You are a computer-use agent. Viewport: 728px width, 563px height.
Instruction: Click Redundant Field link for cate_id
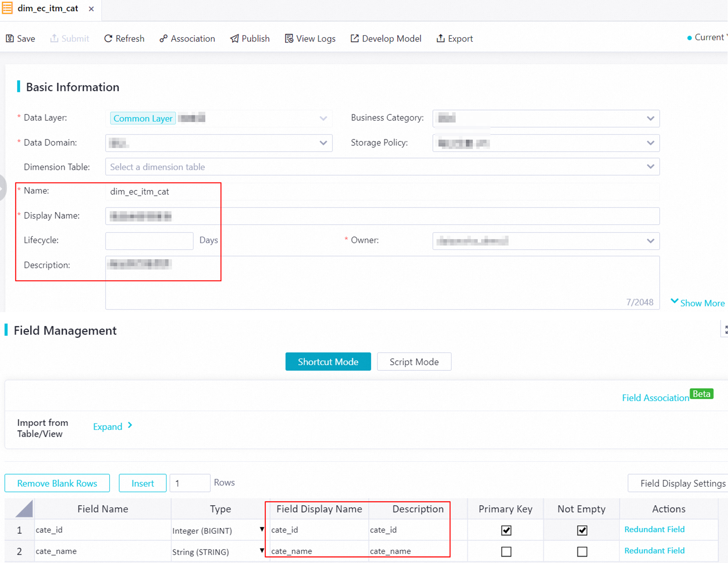[654, 530]
